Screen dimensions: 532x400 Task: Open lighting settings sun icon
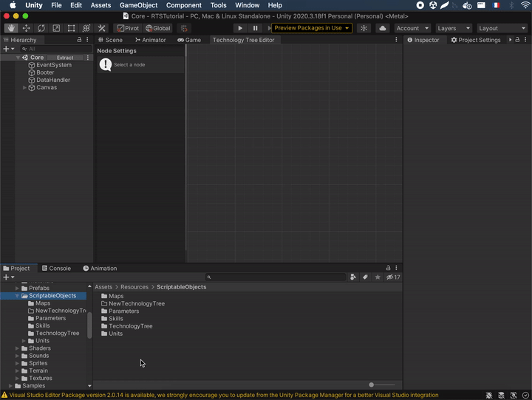click(364, 28)
